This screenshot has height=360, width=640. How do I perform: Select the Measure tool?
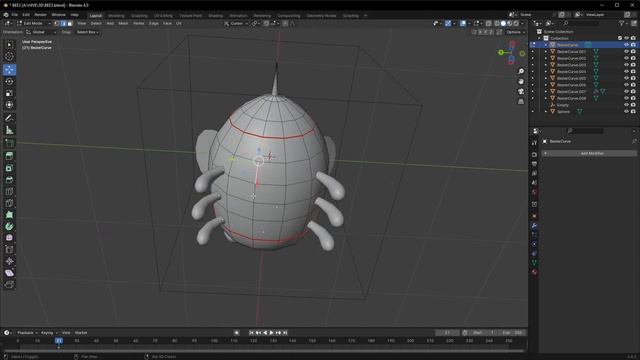point(9,130)
